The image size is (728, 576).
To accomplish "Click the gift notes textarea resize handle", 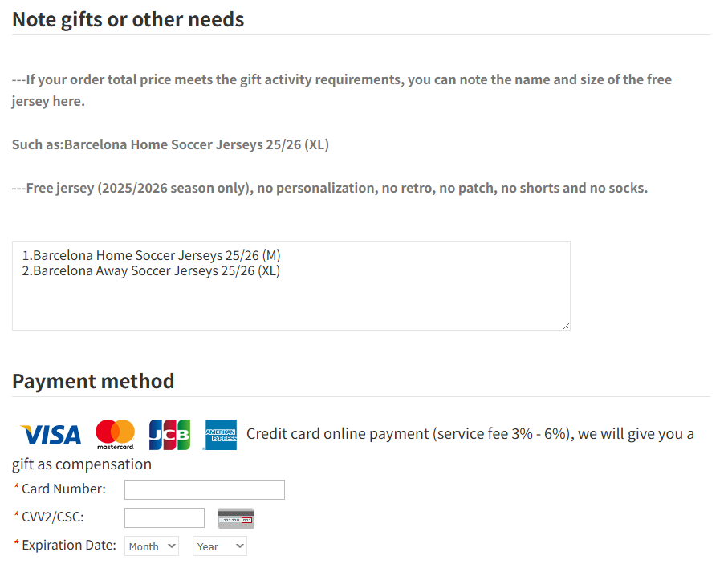I will coord(566,326).
